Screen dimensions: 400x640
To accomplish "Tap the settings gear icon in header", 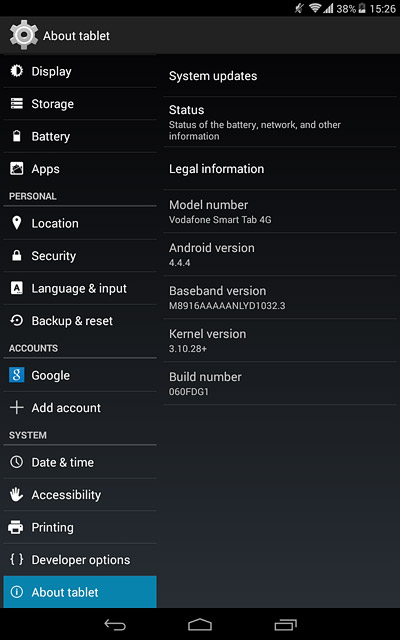I will pyautogui.click(x=24, y=35).
